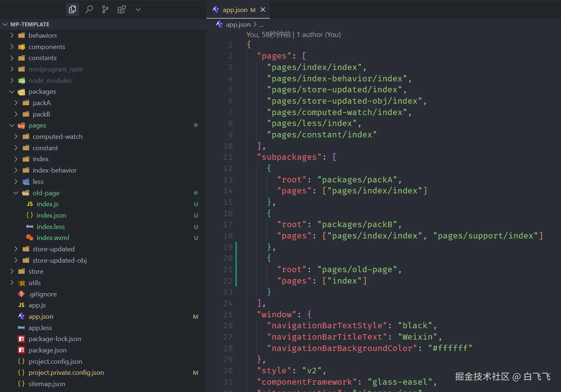The width and height of the screenshot is (561, 392).
Task: Click the pages folder icon
Action: tap(22, 125)
